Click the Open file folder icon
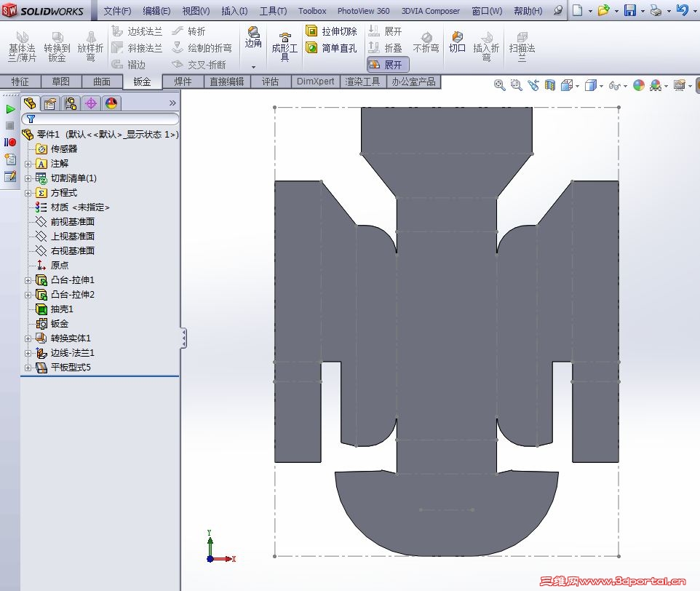The image size is (700, 591). tap(603, 10)
